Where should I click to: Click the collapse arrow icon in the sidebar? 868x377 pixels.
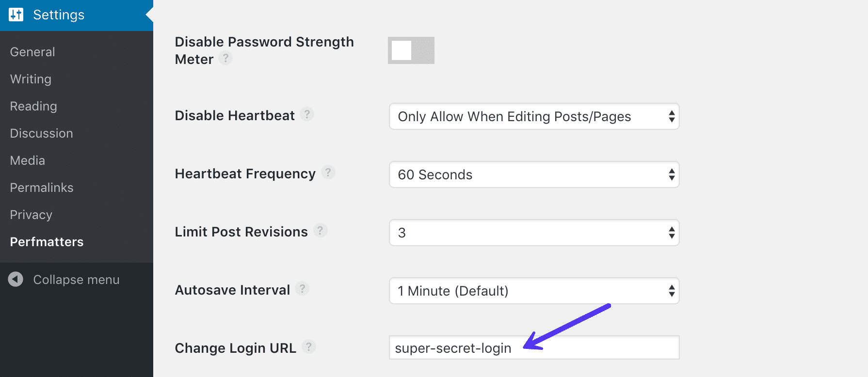(15, 279)
